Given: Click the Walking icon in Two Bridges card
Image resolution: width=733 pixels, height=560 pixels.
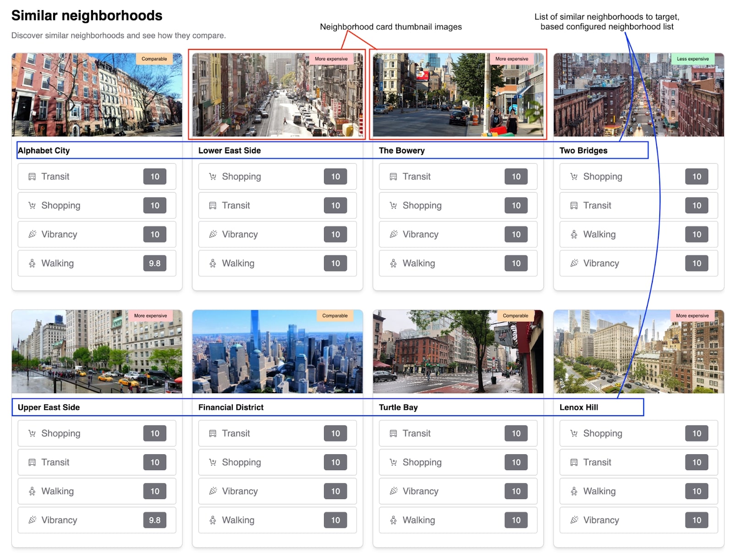Looking at the screenshot, I should (x=574, y=234).
